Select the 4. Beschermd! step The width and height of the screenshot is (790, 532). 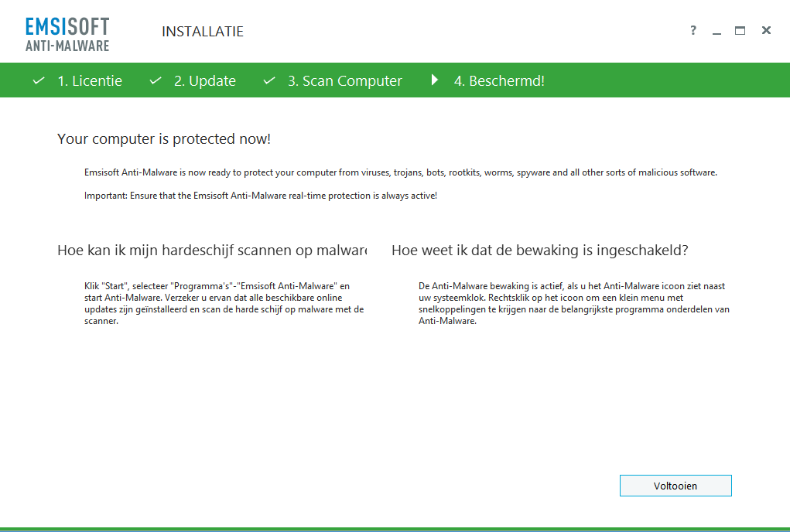pos(499,81)
